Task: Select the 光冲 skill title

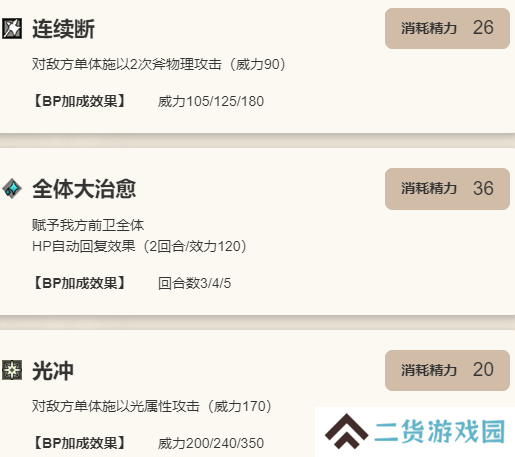Action: 53,371
